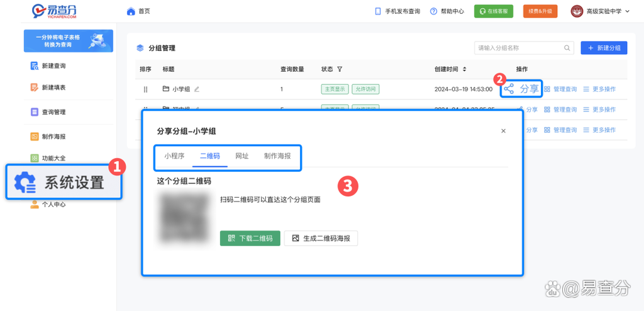
Task: Toggle 允许访问 tag in 小学组 row
Action: click(365, 89)
